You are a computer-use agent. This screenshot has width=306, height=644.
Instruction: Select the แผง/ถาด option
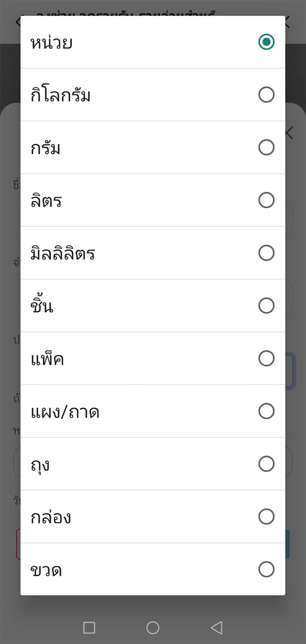[266, 411]
